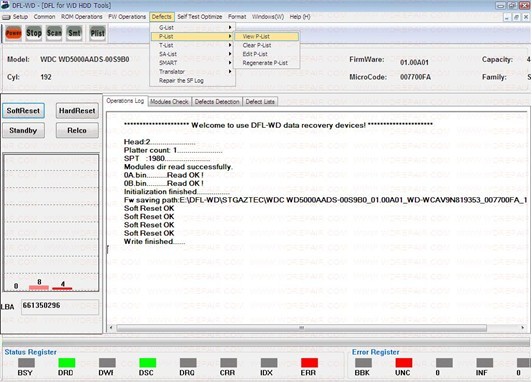Choose Regenerate P-List menu entry
Viewport: 532px width, 382px height.
pos(266,63)
